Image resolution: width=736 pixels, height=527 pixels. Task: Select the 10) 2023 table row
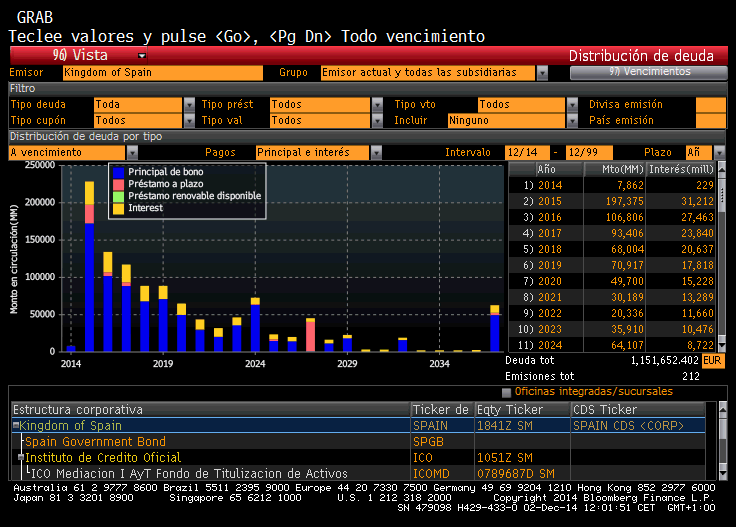612,329
